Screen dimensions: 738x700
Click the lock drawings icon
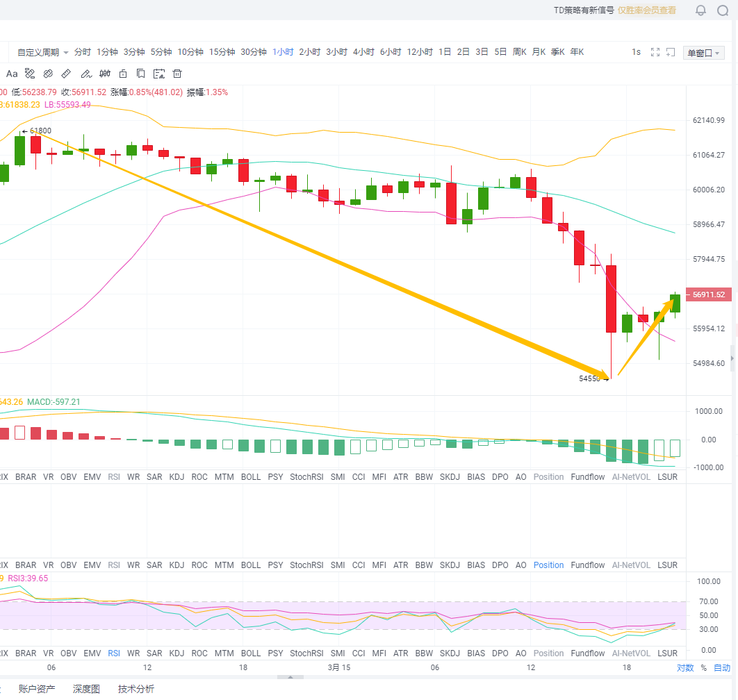123,74
